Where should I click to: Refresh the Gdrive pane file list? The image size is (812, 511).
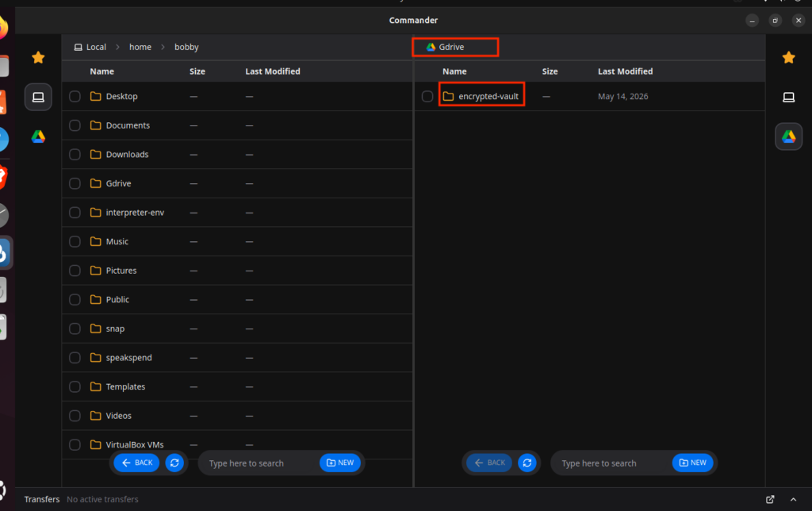click(x=527, y=463)
